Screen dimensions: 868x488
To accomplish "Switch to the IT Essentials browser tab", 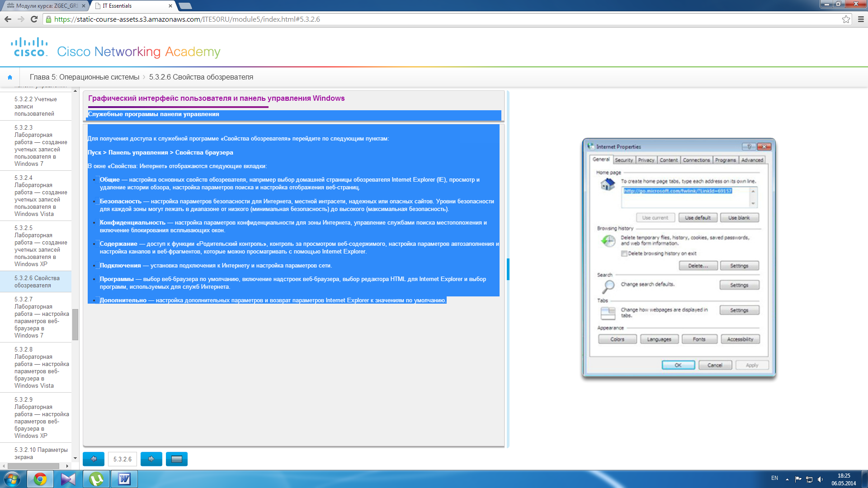I will coord(131,5).
